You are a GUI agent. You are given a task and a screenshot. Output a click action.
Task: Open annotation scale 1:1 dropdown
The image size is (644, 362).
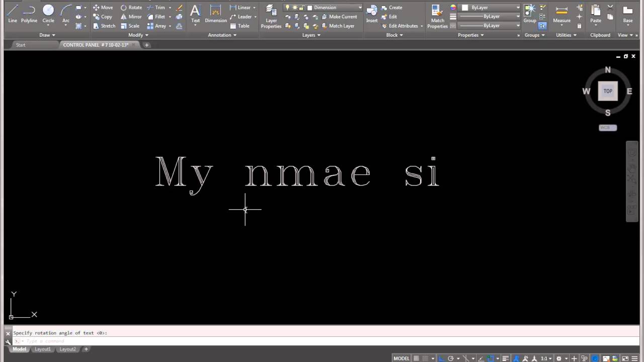[x=546, y=358]
